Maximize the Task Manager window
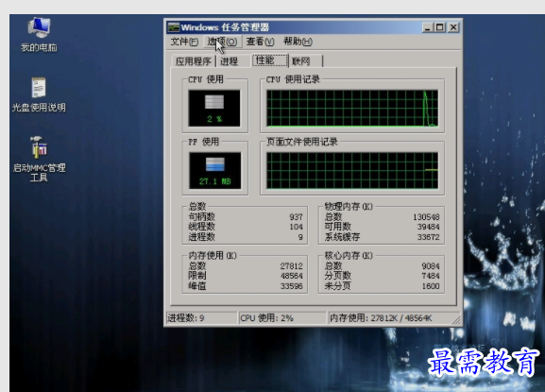 pyautogui.click(x=440, y=27)
